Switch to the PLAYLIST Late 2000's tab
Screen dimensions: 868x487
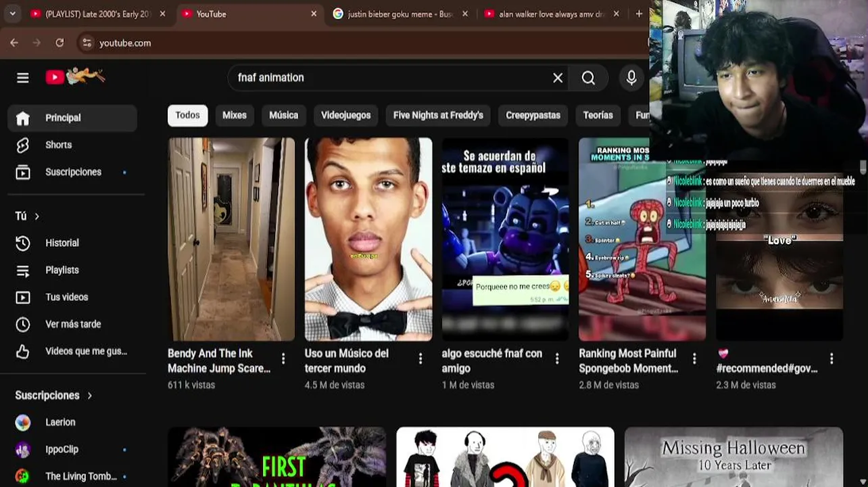tap(97, 14)
